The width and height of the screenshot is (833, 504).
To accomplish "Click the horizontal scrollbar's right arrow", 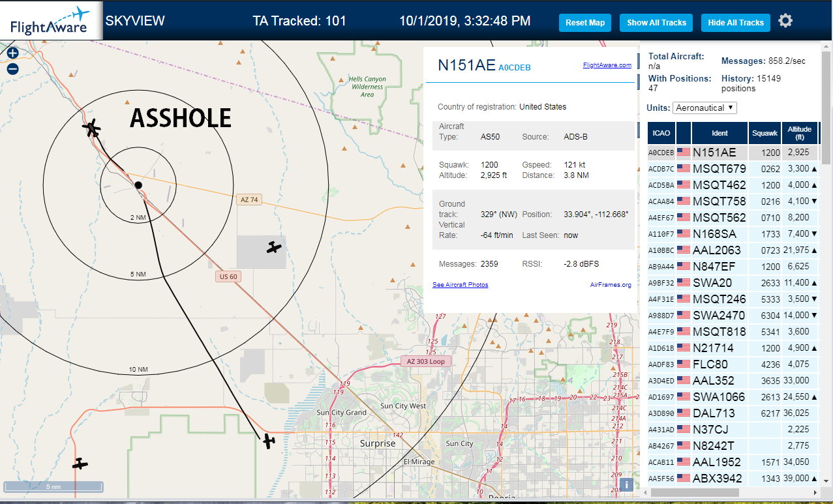I will 815,493.
